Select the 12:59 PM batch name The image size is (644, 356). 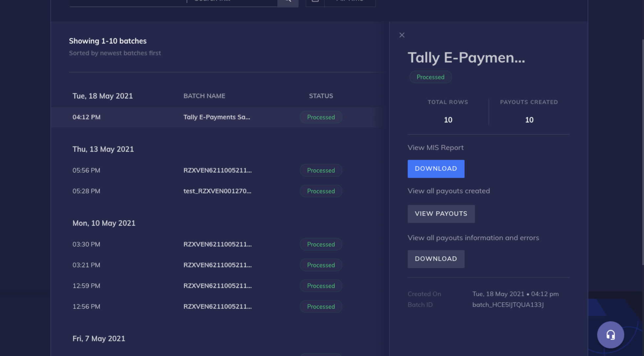tap(218, 286)
